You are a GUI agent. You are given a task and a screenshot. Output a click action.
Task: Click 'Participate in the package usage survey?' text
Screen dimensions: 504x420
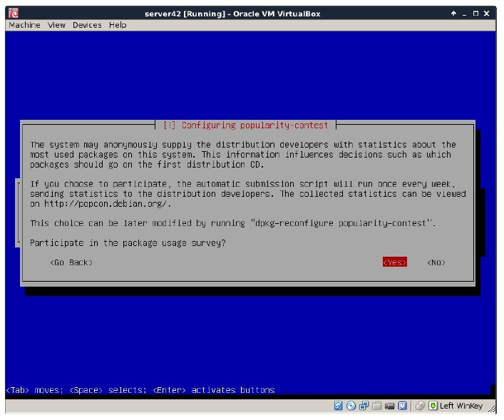click(128, 243)
